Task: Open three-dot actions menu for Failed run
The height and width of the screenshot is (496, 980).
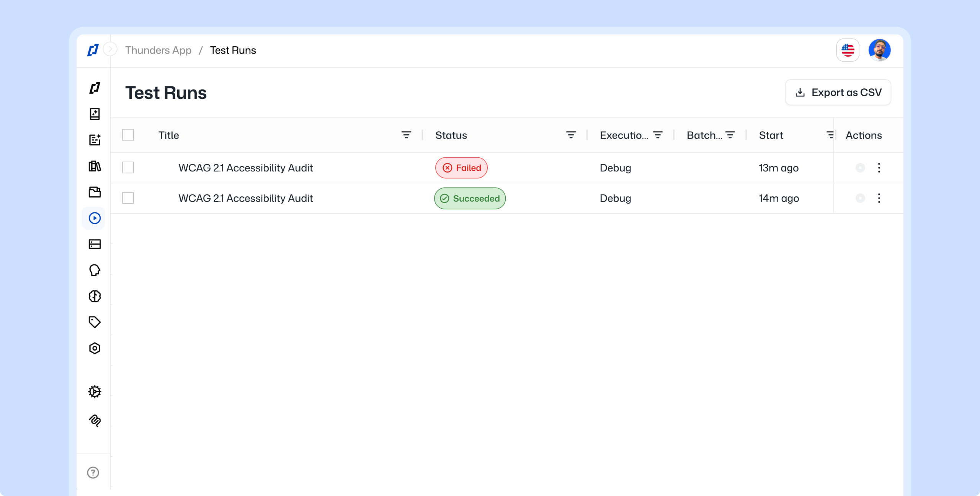Action: [879, 168]
